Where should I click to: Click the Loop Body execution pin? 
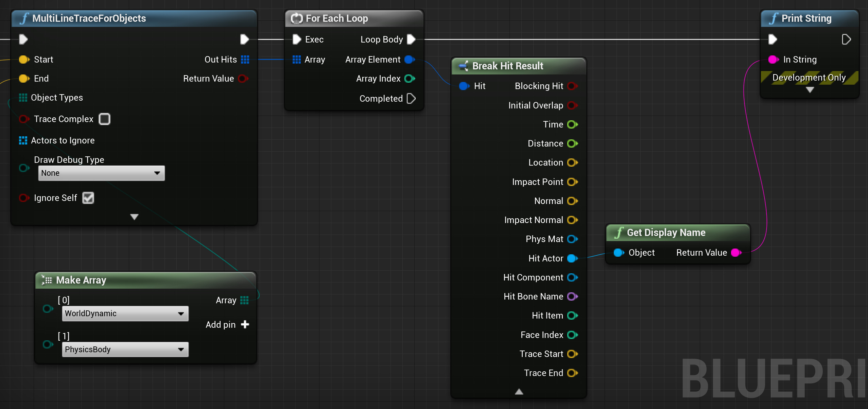tap(411, 39)
